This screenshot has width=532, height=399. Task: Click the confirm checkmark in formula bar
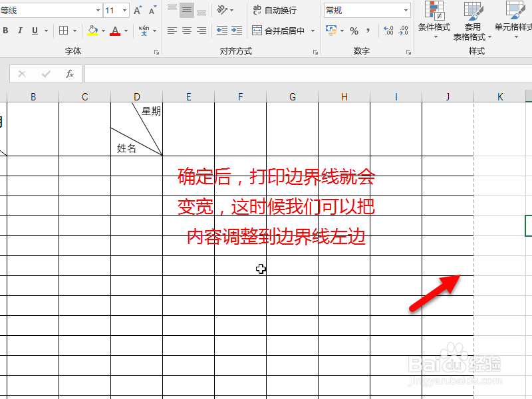[46, 74]
